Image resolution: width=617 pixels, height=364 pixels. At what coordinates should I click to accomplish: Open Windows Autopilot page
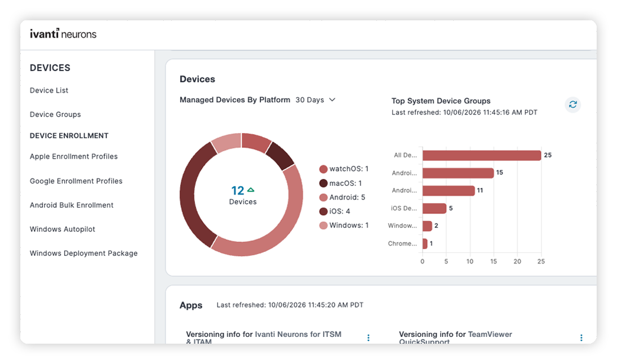tap(62, 229)
